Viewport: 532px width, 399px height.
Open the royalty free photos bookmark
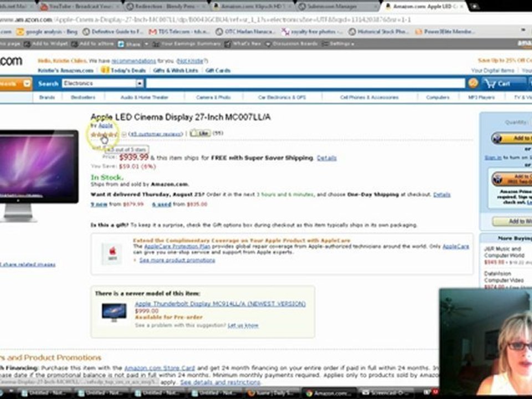click(312, 32)
